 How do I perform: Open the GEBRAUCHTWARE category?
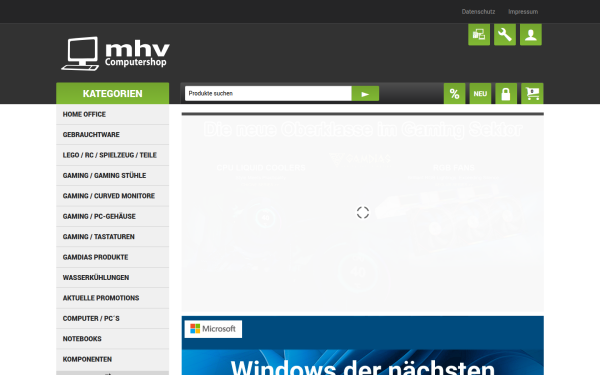tap(112, 135)
